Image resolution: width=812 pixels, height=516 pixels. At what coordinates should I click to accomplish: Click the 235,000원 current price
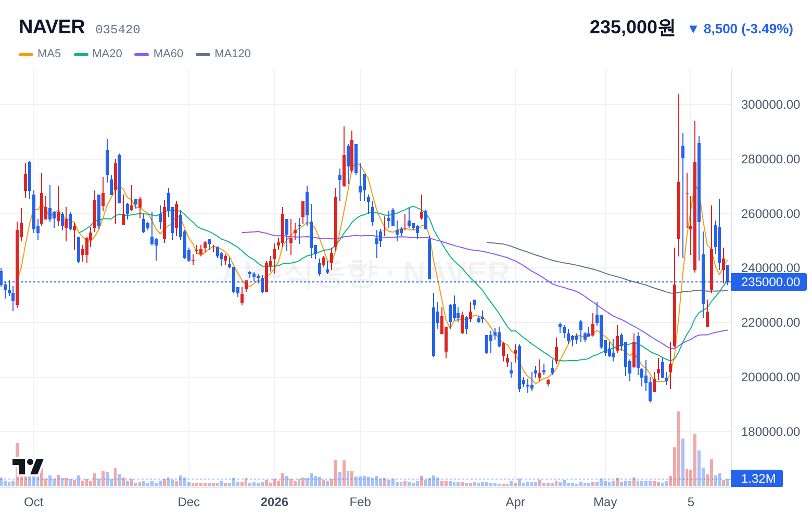pyautogui.click(x=632, y=28)
